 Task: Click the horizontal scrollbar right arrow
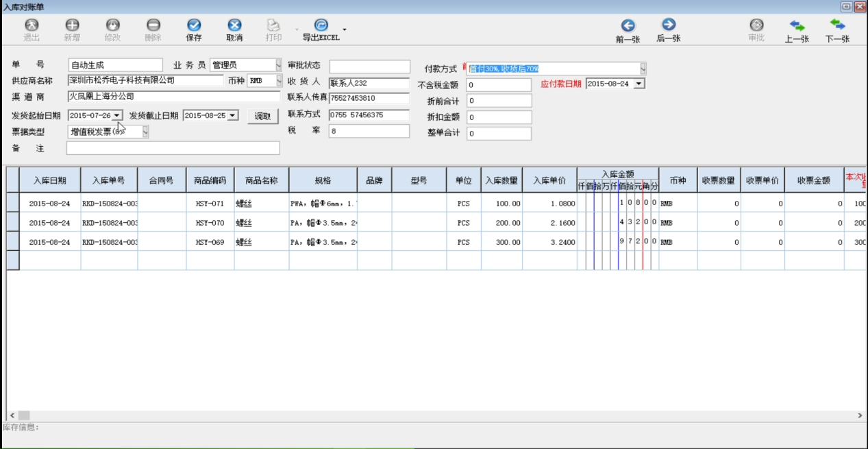pos(860,415)
